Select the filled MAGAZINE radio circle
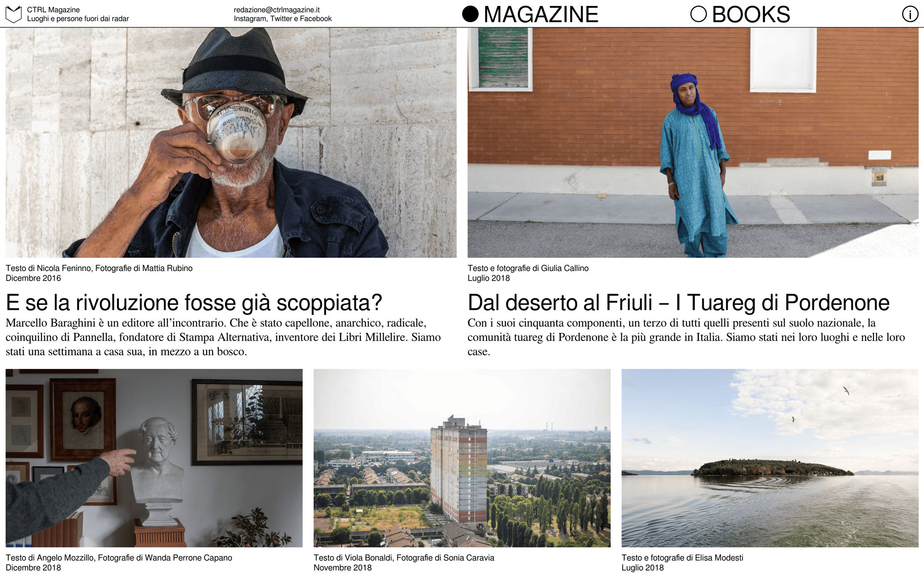The width and height of the screenshot is (924, 578). (470, 14)
